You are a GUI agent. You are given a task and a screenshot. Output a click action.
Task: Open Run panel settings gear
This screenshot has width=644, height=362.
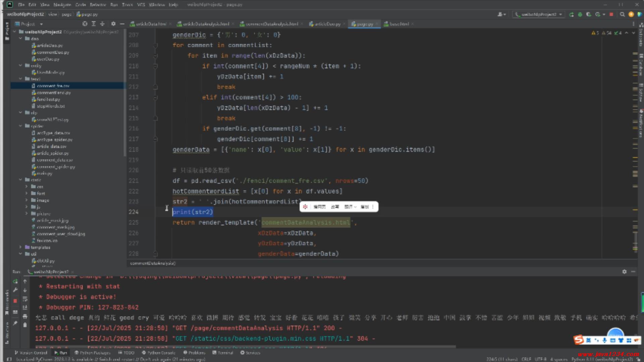(x=624, y=271)
